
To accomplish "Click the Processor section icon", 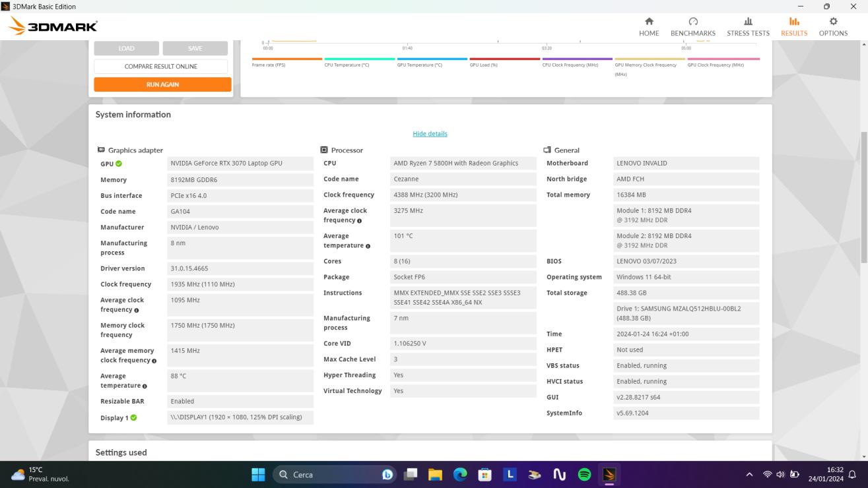I will [323, 150].
